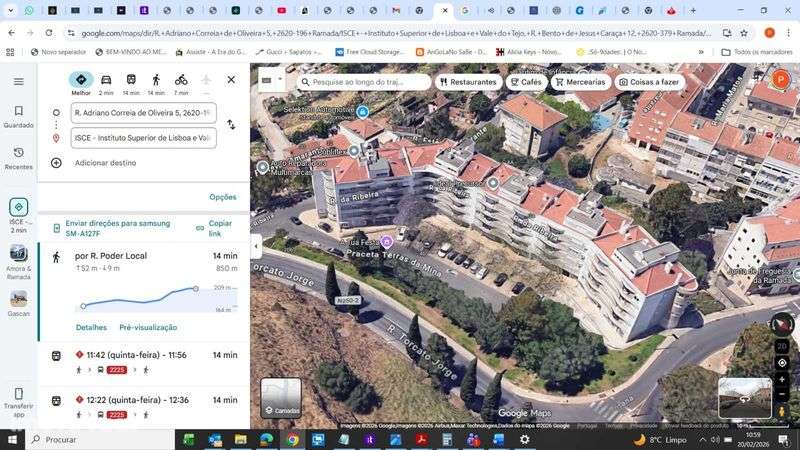Toggle the Camadas layers thumbnail
Viewport: 800px width, 450px height.
click(281, 398)
